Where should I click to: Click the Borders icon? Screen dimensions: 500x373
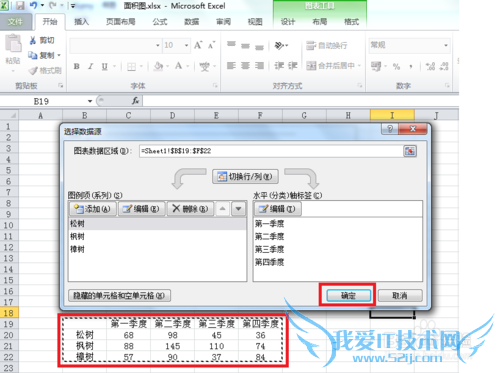coord(131,67)
